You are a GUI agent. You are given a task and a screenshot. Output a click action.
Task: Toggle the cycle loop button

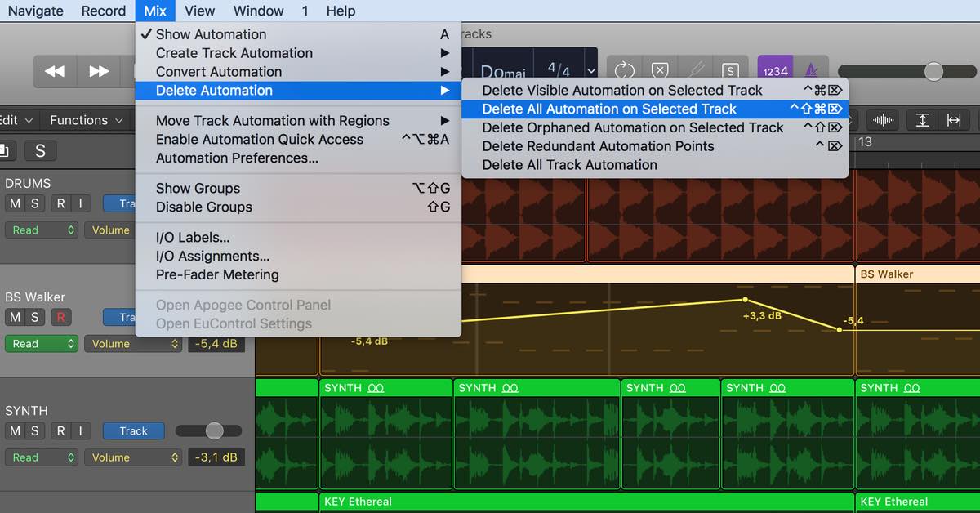(x=625, y=71)
